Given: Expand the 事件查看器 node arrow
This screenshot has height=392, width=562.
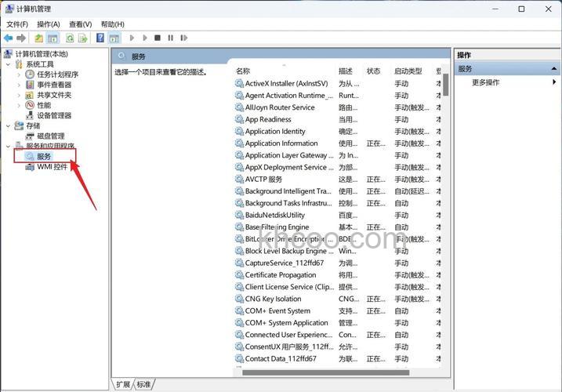Looking at the screenshot, I should click(19, 85).
